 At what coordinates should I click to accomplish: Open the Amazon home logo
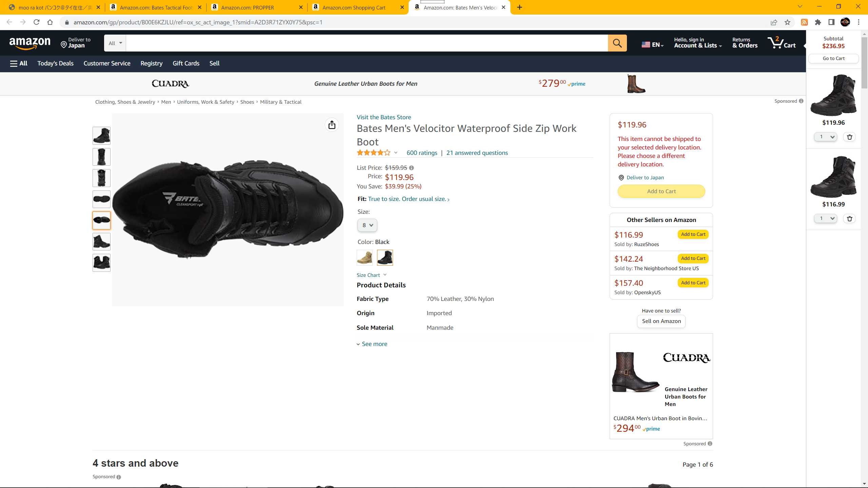point(30,43)
